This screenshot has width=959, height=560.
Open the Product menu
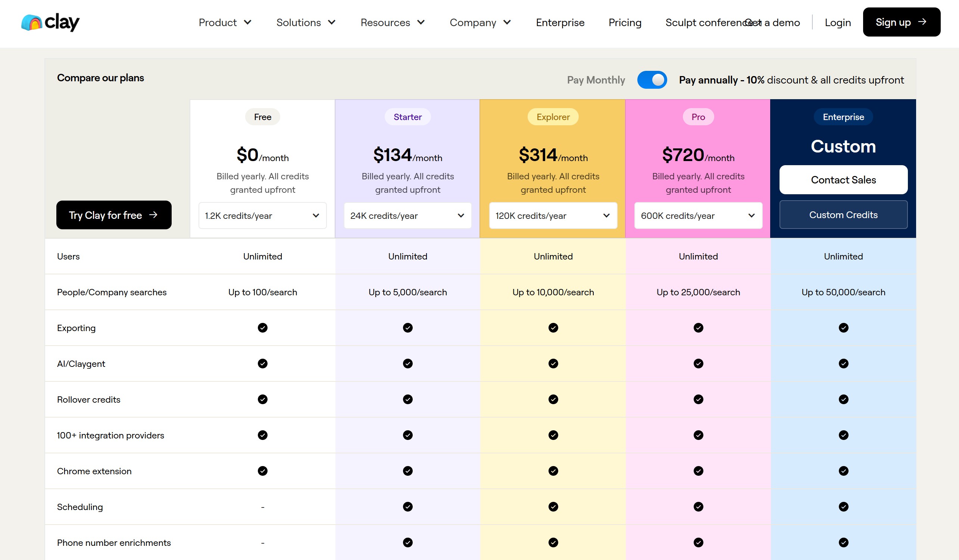[225, 22]
